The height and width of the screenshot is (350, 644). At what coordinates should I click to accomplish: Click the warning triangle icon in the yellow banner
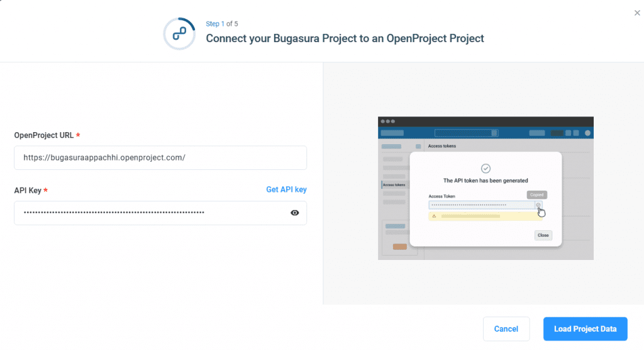click(x=434, y=216)
